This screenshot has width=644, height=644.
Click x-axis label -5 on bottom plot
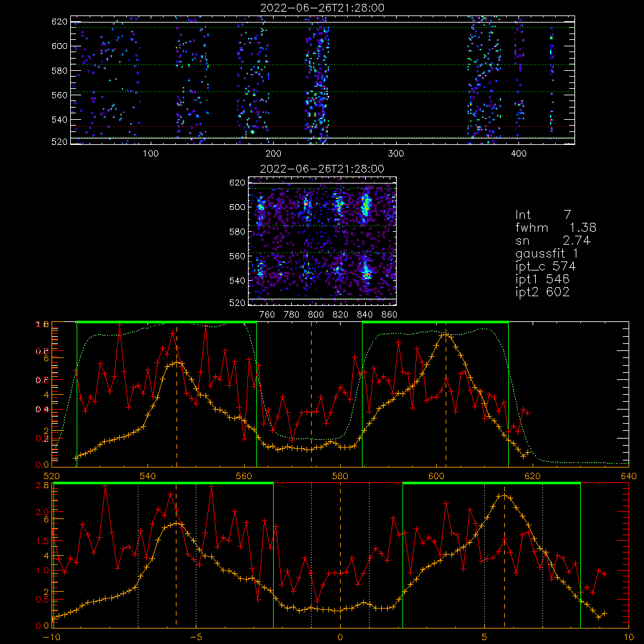pos(196,638)
